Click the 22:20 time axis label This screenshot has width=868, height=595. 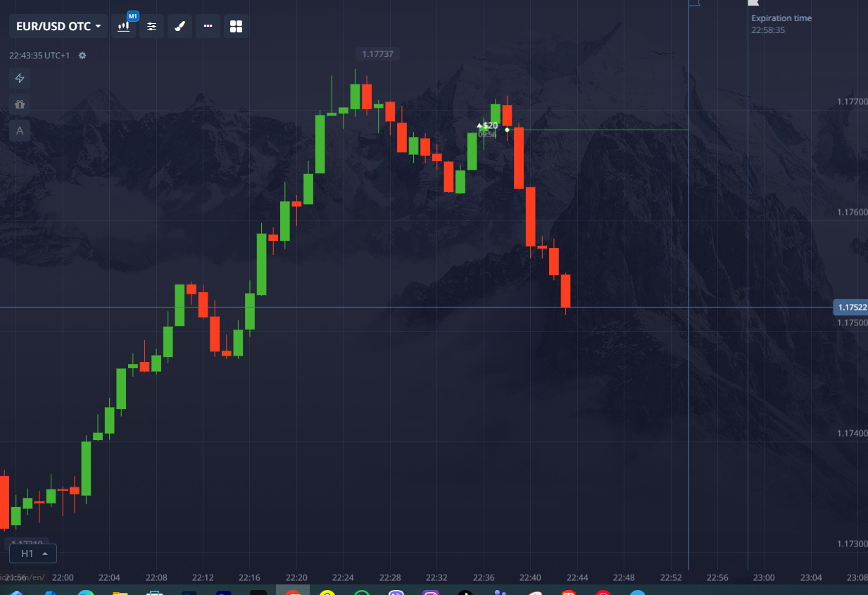296,577
